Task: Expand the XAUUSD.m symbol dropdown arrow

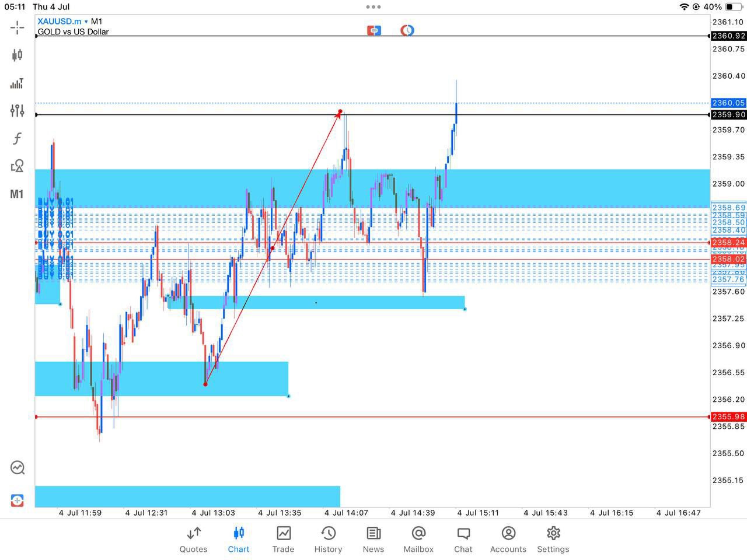Action: coord(86,22)
